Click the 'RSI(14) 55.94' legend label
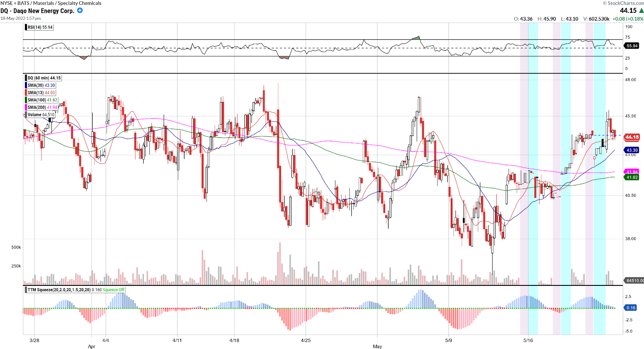The height and width of the screenshot is (349, 644). click(x=40, y=27)
